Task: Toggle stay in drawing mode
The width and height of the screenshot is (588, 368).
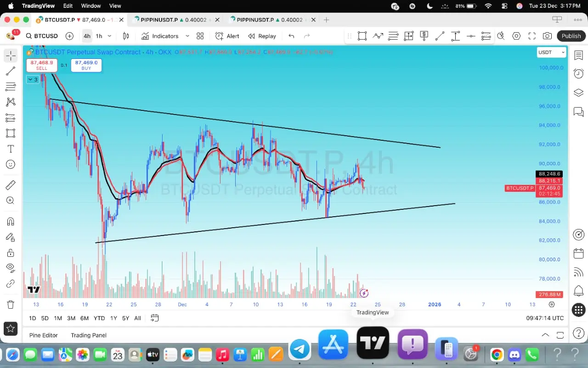Action: pos(11,237)
